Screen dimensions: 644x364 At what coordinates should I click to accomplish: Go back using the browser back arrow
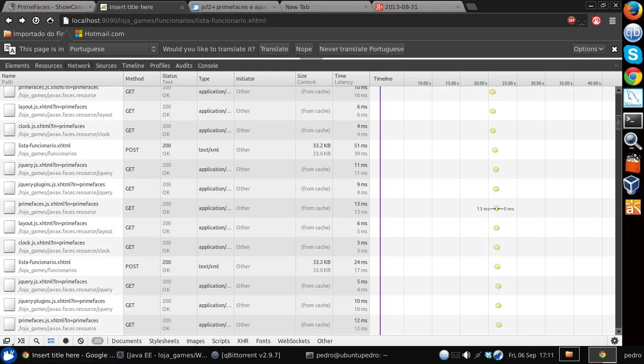tap(9, 20)
